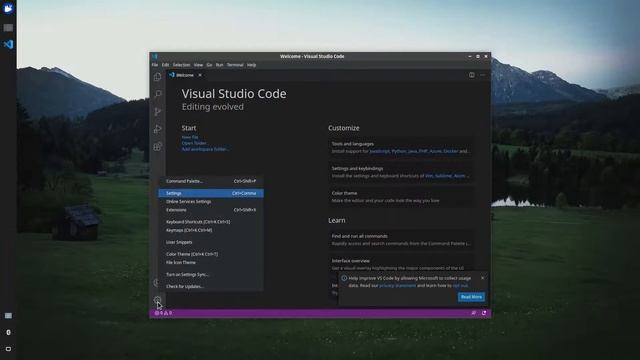
Task: Click the opt out link
Action: point(460,286)
